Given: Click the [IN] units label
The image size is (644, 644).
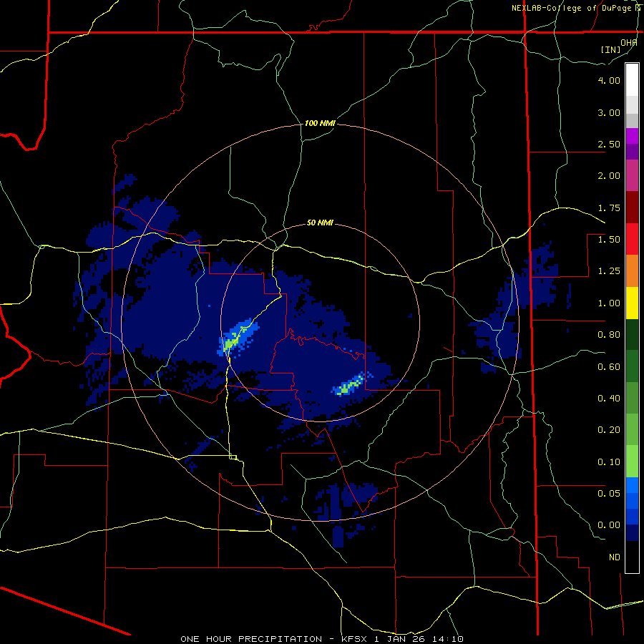Looking at the screenshot, I should tap(610, 49).
